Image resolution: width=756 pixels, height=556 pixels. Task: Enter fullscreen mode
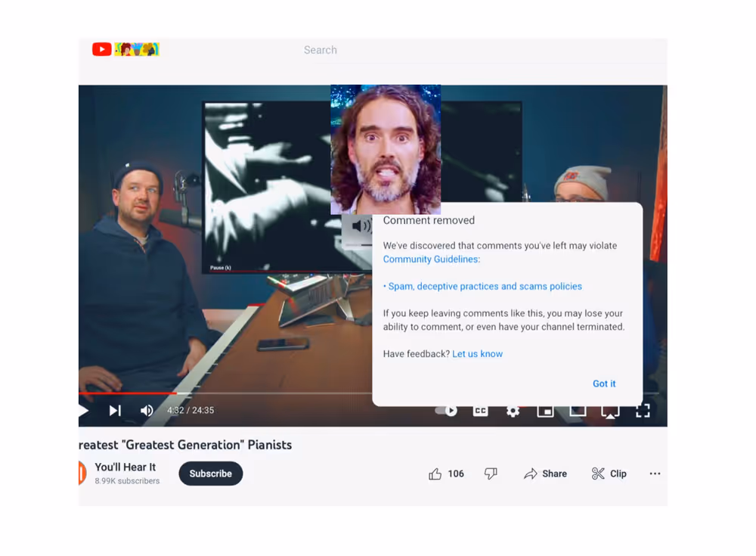[643, 411]
